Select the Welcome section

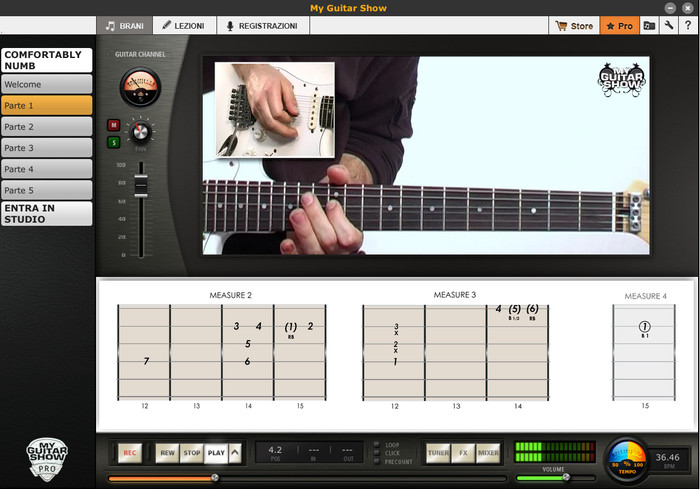click(46, 84)
